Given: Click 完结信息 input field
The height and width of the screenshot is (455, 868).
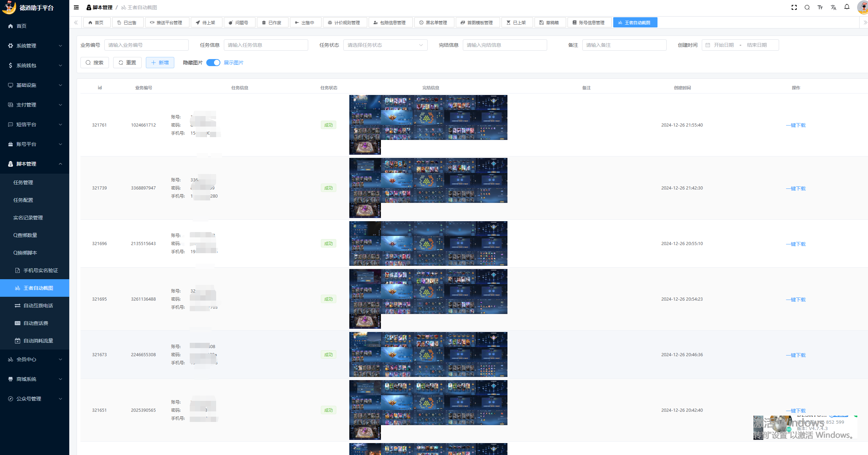Looking at the screenshot, I should coord(505,45).
